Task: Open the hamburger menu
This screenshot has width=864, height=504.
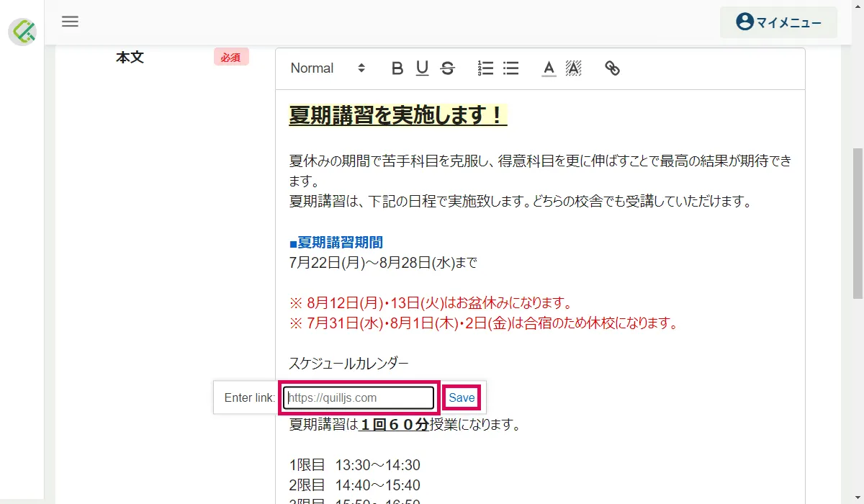Action: tap(70, 22)
